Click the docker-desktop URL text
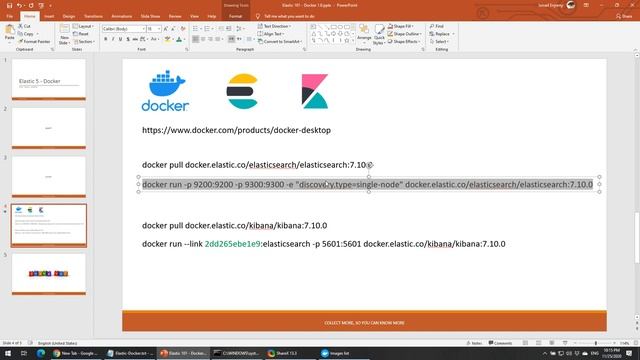The width and height of the screenshot is (640, 360). coord(236,130)
